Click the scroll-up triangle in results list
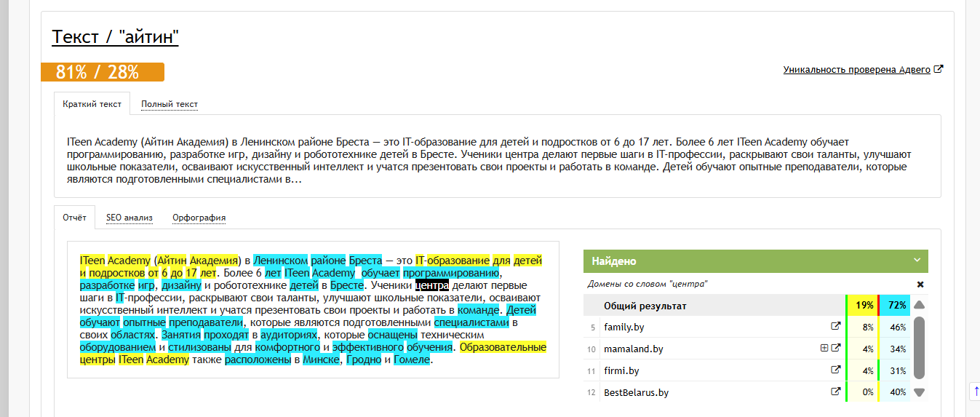Viewport: 980px width, 417px height. 919,305
